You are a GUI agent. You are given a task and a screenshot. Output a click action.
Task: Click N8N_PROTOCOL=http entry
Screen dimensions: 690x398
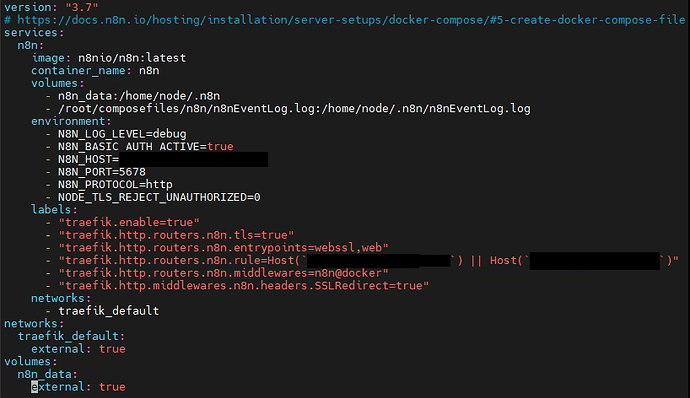tap(115, 184)
